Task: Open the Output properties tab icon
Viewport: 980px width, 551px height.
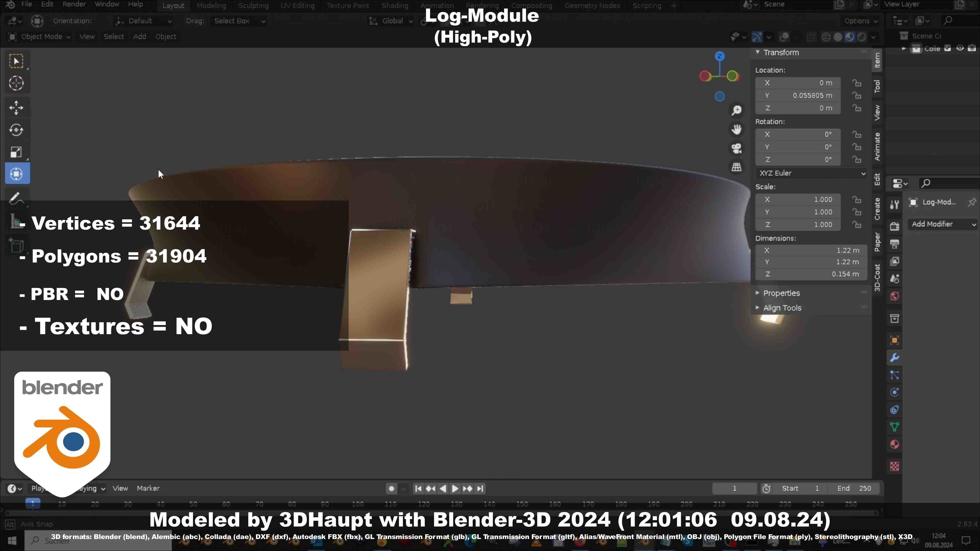Action: (895, 244)
